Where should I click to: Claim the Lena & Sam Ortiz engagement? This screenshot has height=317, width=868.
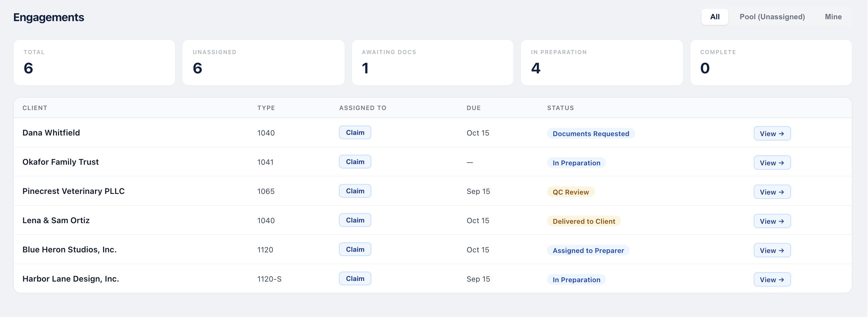[355, 220]
